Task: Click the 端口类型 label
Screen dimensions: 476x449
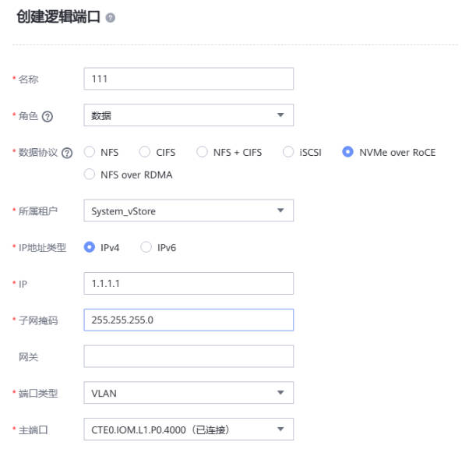Action: 38,394
